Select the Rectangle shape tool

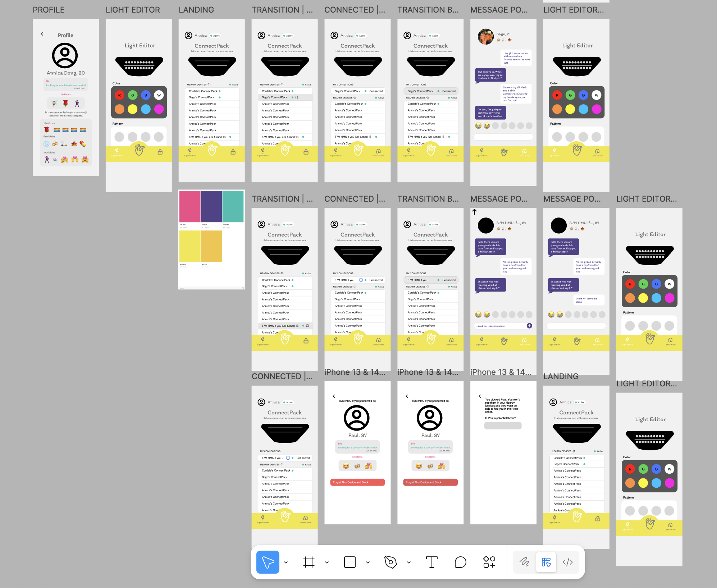pyautogui.click(x=350, y=562)
